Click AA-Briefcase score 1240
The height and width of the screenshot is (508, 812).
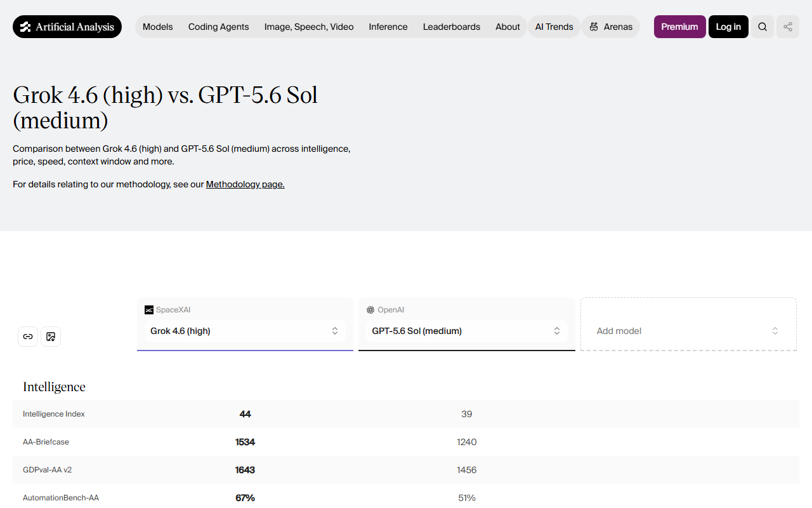467,442
